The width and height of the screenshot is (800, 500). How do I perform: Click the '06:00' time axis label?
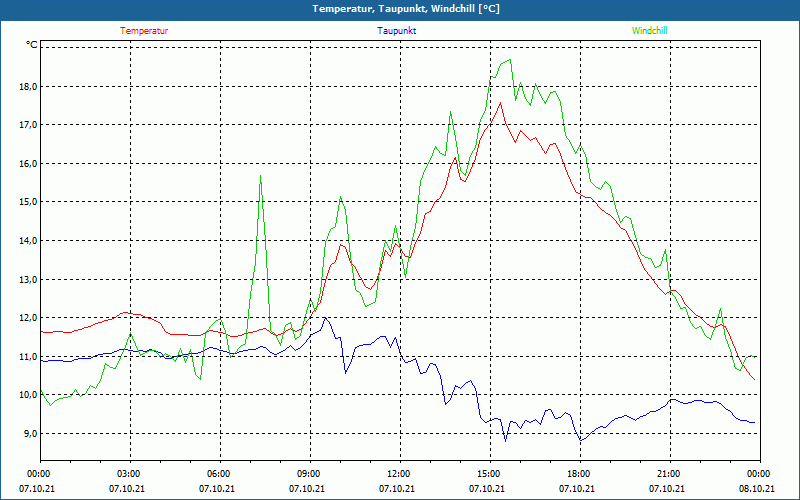point(220,474)
